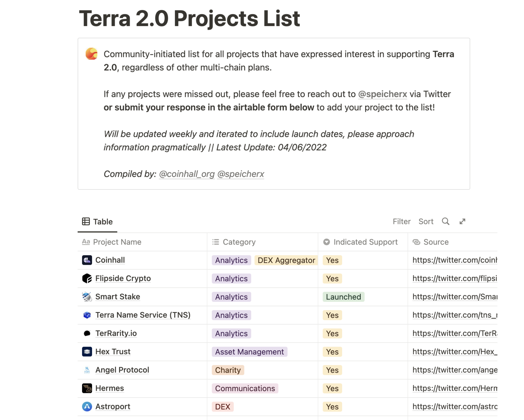Image resolution: width=524 pixels, height=420 pixels.
Task: Click the Hermes logo icon
Action: (x=87, y=388)
